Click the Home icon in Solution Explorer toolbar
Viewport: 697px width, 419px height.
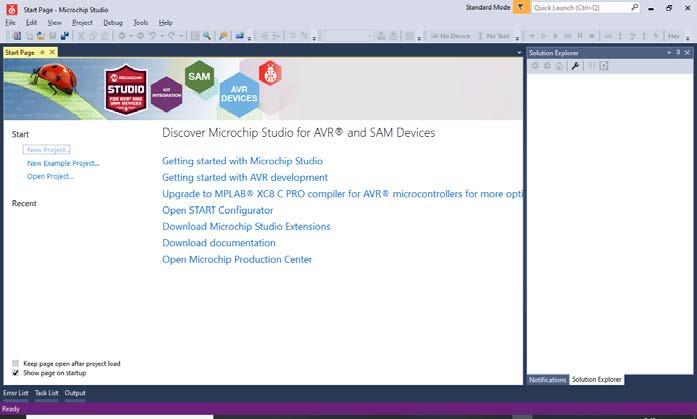(559, 66)
